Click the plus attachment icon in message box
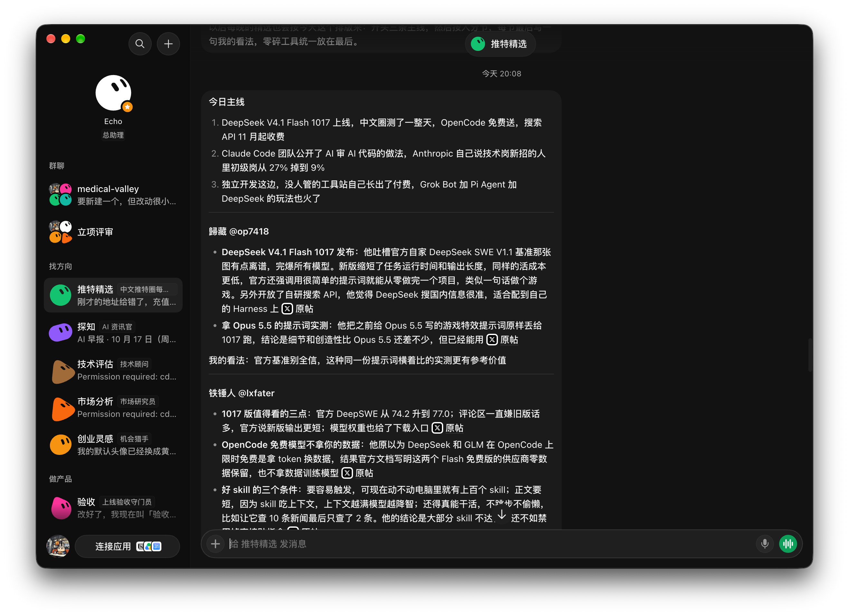This screenshot has height=616, width=849. point(215,544)
